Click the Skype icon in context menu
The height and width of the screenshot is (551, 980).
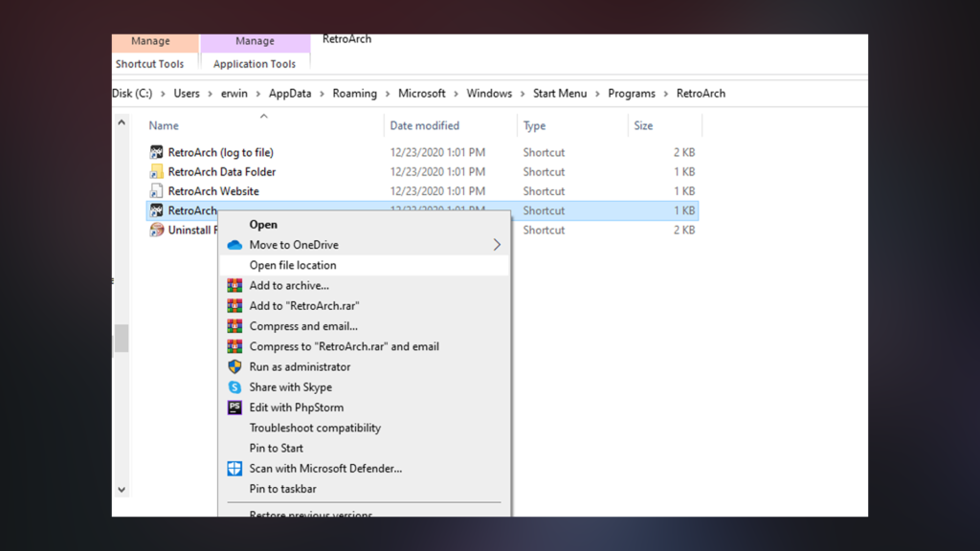(x=234, y=387)
